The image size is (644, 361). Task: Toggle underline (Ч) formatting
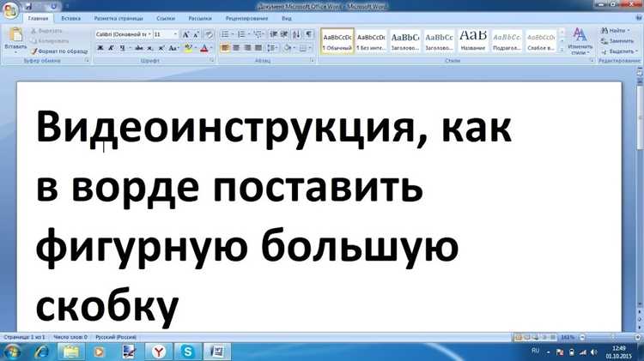click(x=122, y=48)
